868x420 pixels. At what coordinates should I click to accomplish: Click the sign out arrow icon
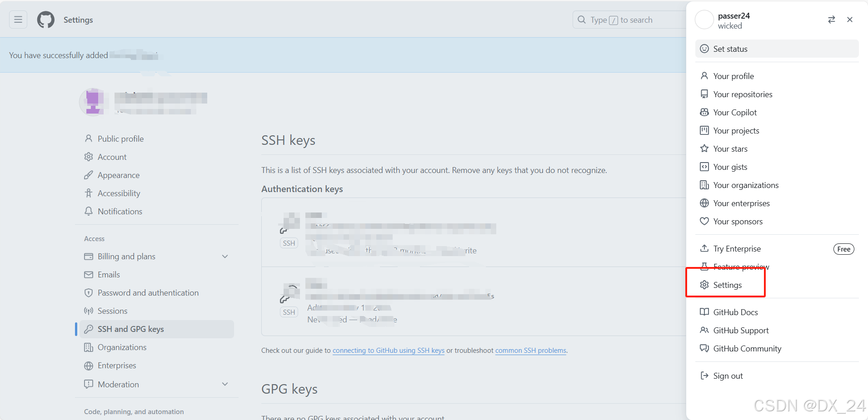click(704, 376)
